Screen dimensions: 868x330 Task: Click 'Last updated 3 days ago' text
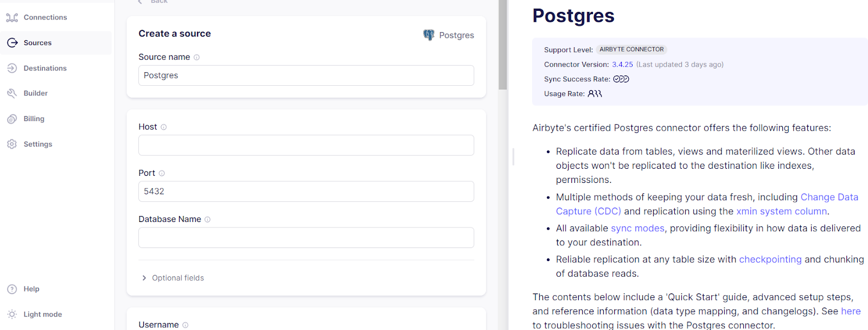[680, 65]
